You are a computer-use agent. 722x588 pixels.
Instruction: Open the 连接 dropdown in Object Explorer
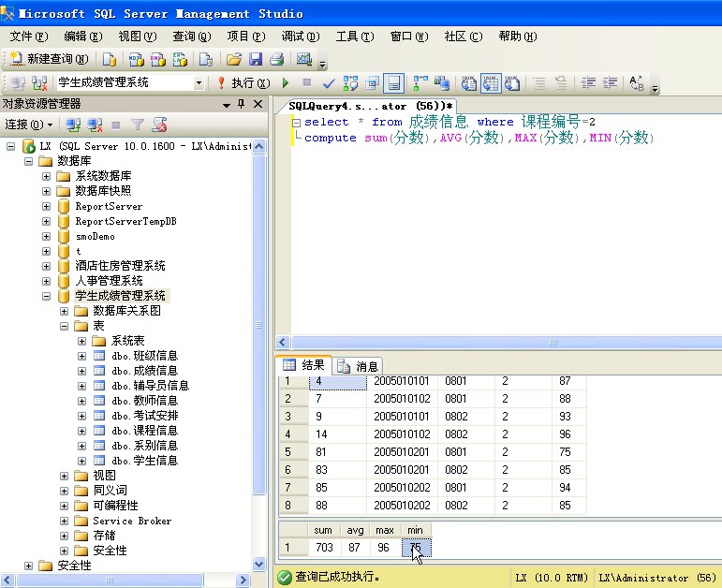(x=28, y=125)
